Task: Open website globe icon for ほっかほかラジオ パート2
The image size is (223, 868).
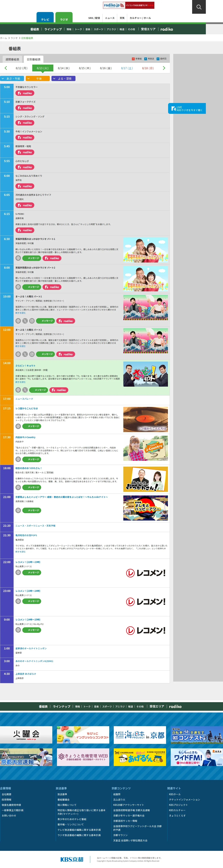Action: [18, 287]
